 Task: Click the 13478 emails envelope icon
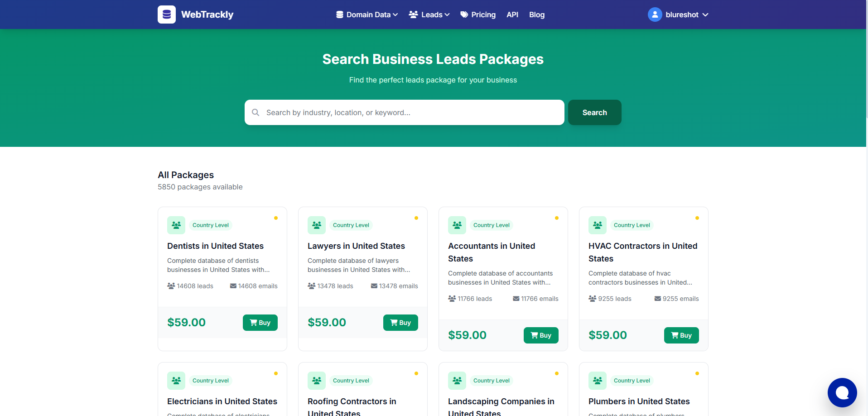click(x=374, y=286)
